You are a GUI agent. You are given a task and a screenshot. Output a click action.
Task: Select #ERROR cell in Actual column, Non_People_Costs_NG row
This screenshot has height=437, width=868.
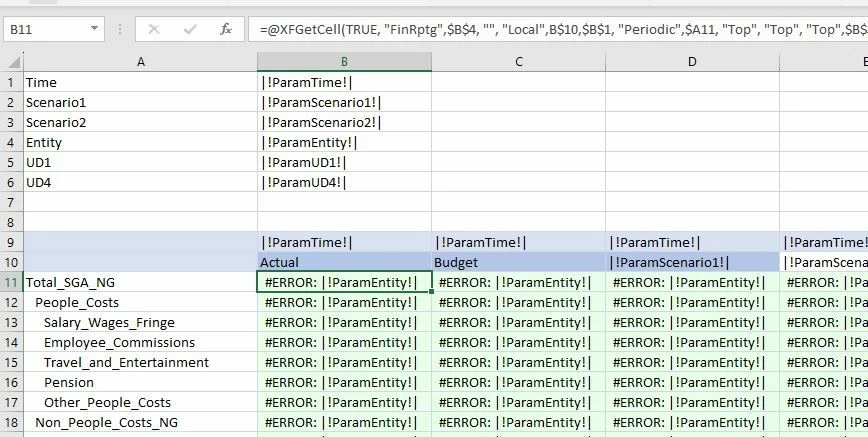[344, 421]
